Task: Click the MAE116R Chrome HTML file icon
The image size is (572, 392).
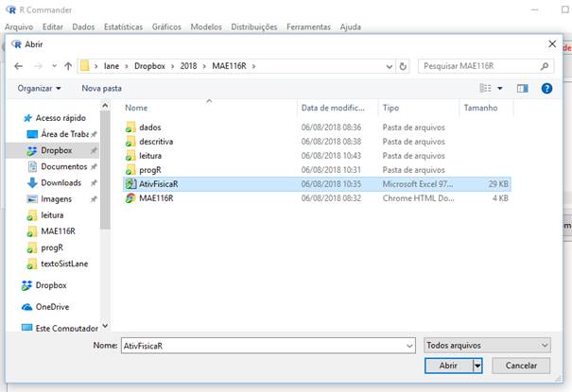Action: [x=130, y=198]
